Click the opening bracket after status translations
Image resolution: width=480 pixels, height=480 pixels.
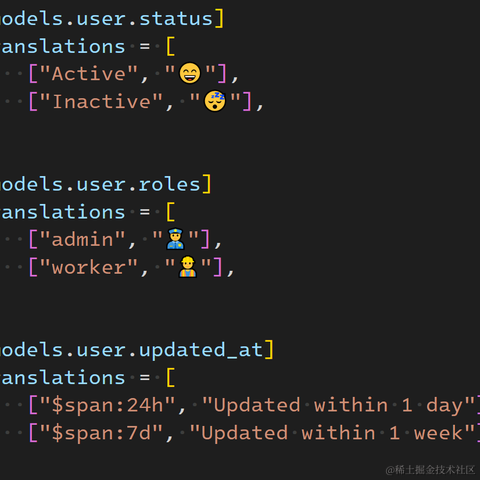pyautogui.click(x=170, y=46)
